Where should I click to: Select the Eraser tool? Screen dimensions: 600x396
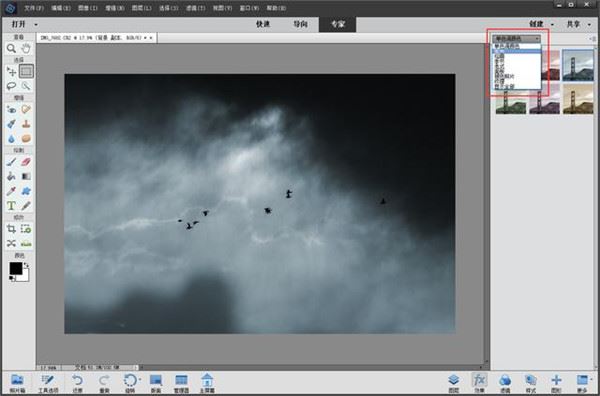point(26,162)
